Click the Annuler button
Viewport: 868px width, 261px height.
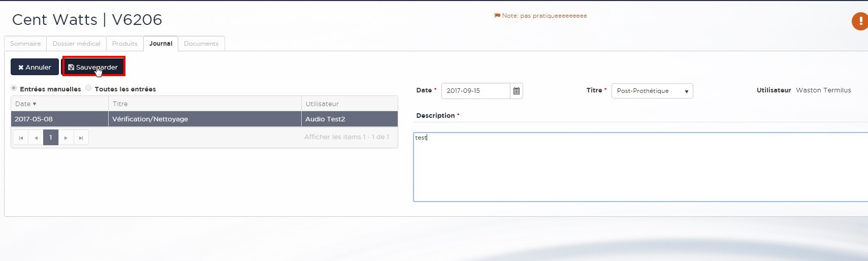pos(35,67)
